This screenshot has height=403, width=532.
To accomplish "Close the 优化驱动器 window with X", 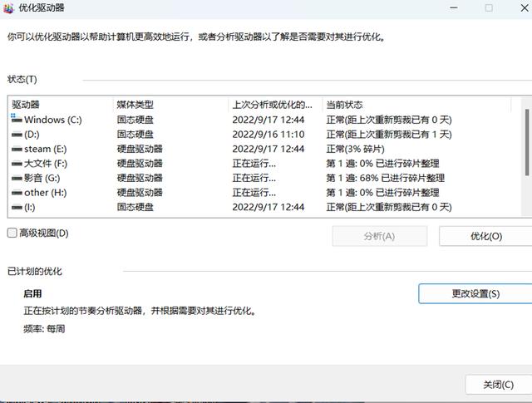I will tap(525, 7).
